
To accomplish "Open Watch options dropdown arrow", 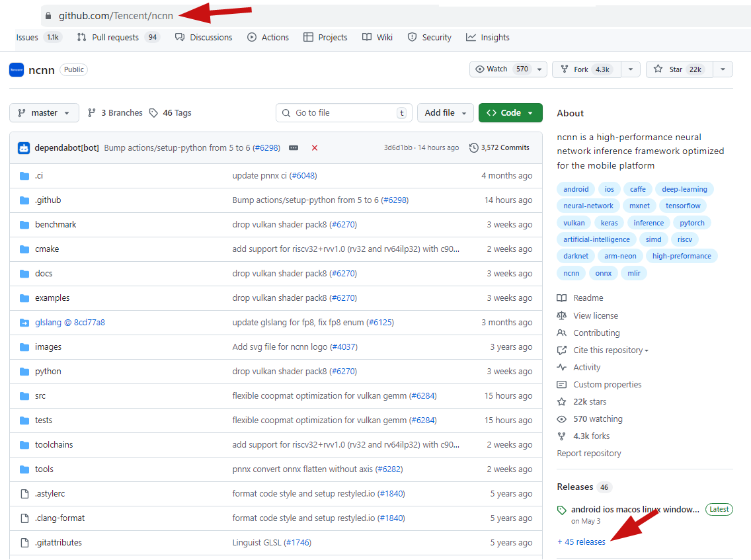I will tap(539, 69).
